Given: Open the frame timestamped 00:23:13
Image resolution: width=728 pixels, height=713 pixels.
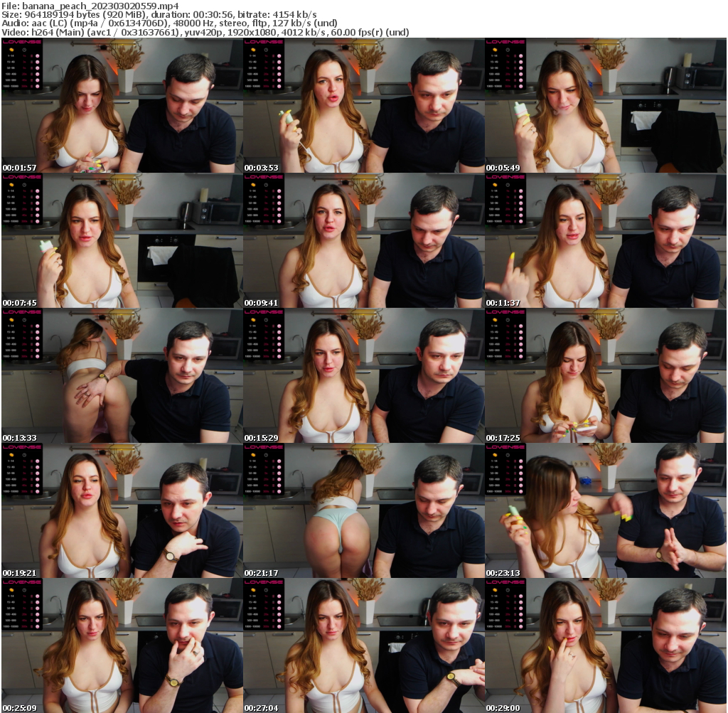Looking at the screenshot, I should 605,510.
